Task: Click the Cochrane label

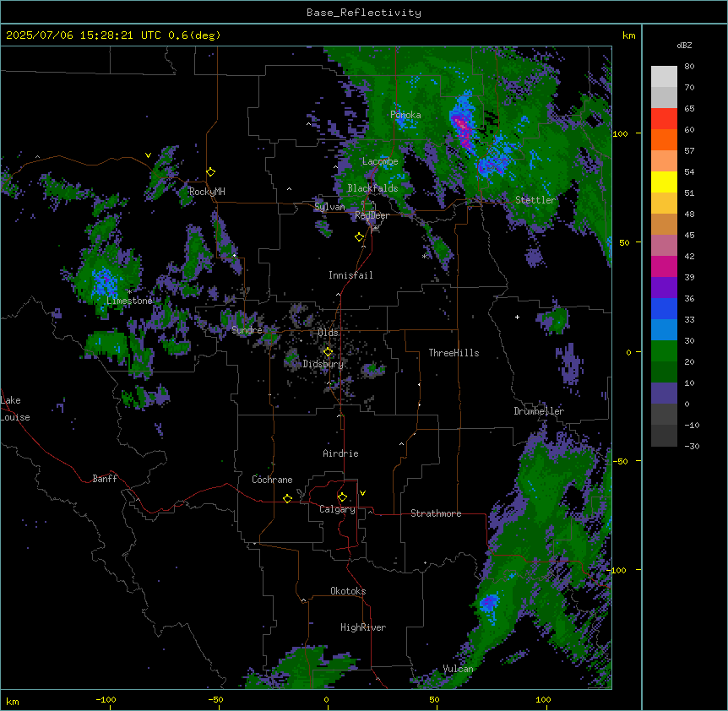Action: 272,480
